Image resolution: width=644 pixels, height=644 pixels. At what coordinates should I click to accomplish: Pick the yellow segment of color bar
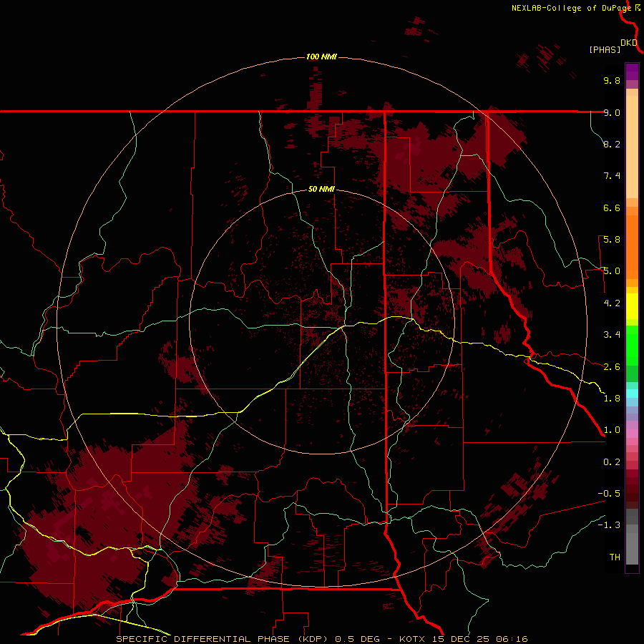click(632, 306)
